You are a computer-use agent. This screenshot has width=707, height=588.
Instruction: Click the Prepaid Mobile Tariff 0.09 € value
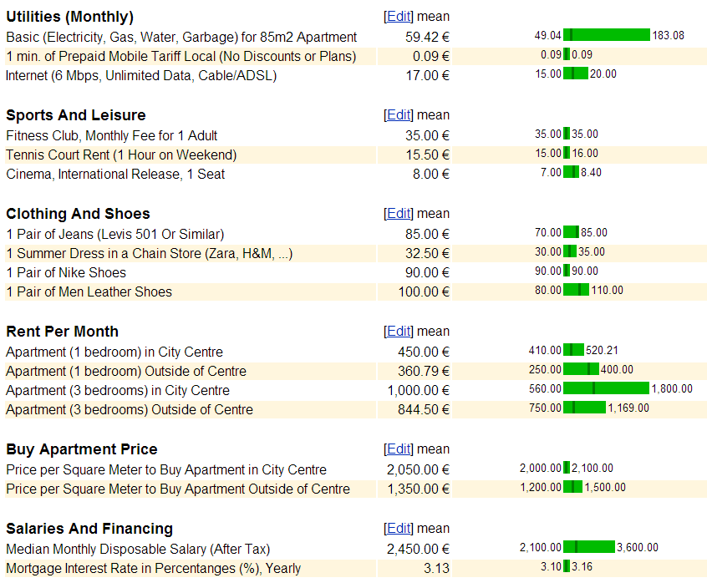point(430,57)
